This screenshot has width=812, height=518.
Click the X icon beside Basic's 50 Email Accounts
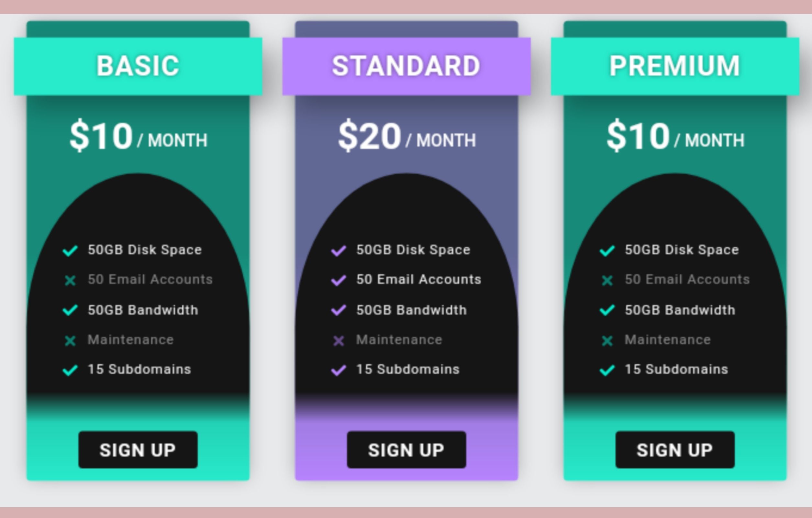(70, 281)
